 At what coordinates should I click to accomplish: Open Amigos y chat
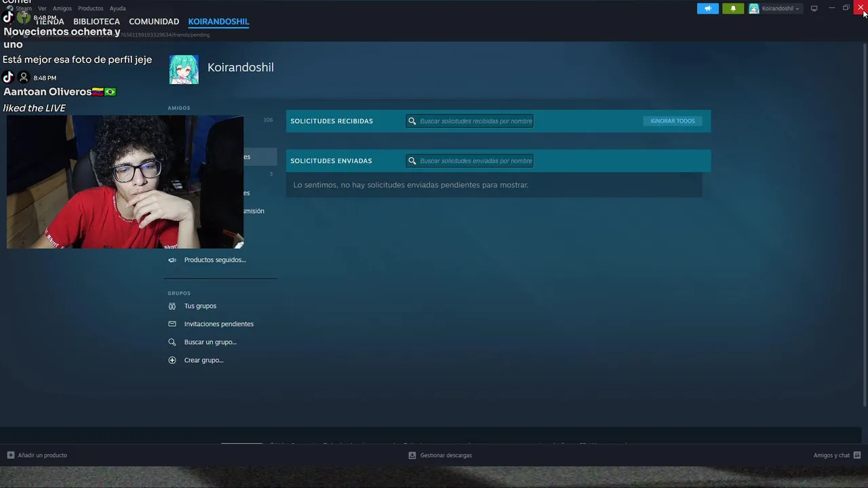(x=831, y=455)
